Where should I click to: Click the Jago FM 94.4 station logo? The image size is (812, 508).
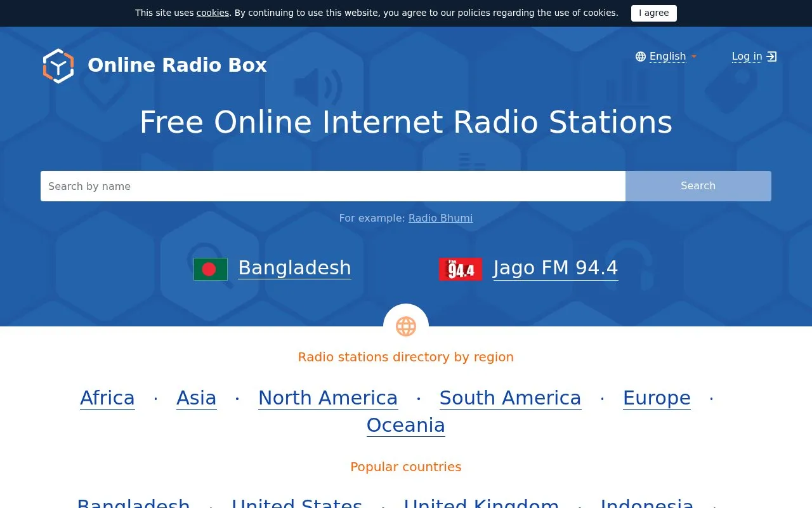[461, 269]
